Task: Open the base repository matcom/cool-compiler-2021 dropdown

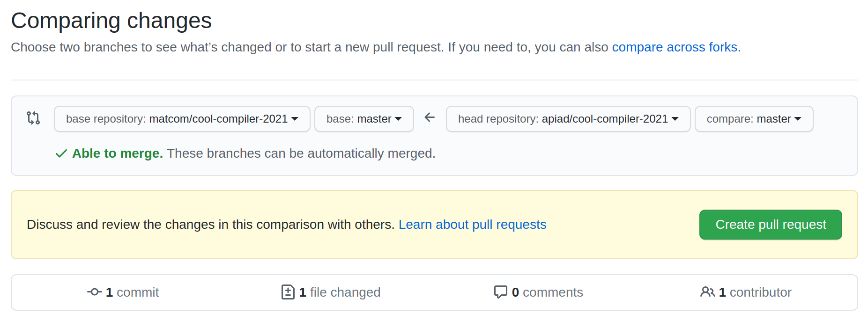Action: [x=182, y=119]
